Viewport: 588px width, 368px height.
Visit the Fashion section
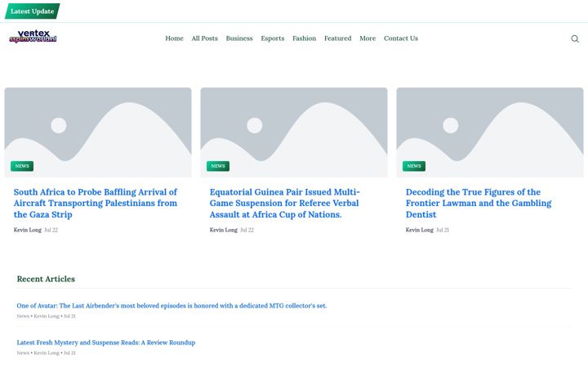304,38
